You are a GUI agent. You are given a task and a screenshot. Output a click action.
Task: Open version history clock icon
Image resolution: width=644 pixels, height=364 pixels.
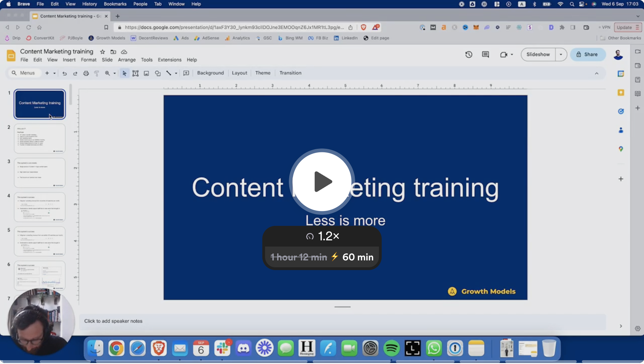click(468, 55)
